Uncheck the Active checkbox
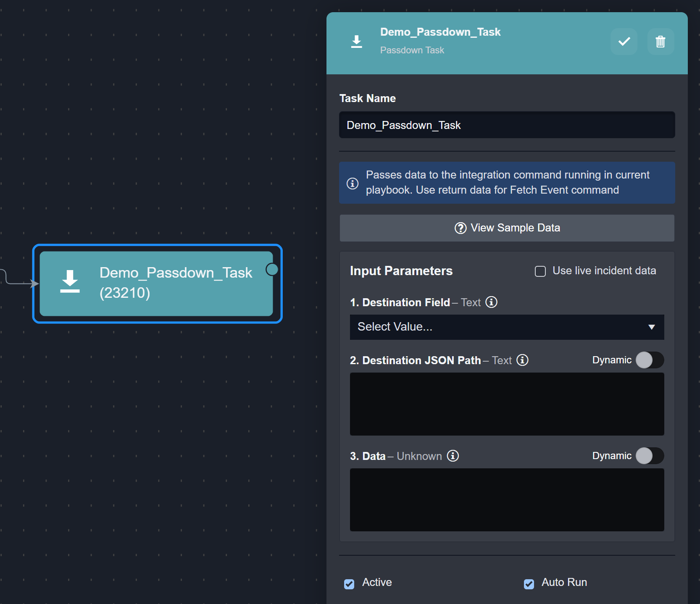The width and height of the screenshot is (700, 604). 349,584
